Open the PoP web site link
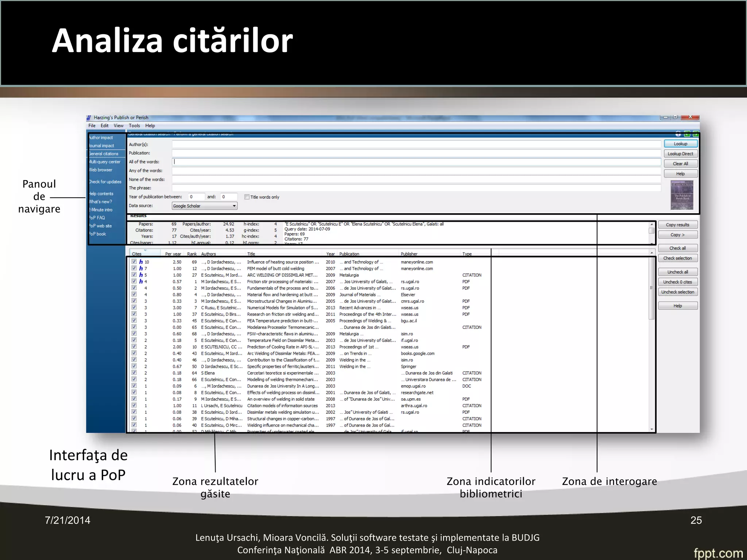This screenshot has width=747, height=560. 100,226
